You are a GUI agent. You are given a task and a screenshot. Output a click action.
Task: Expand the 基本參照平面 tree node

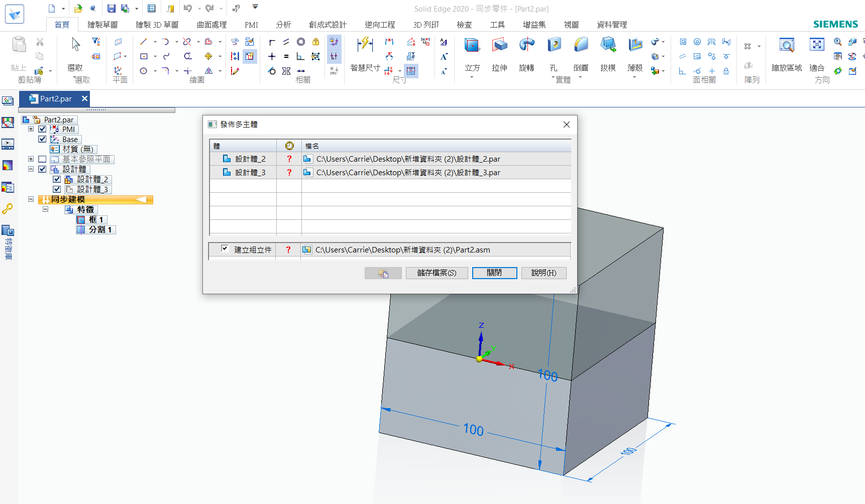click(x=31, y=159)
